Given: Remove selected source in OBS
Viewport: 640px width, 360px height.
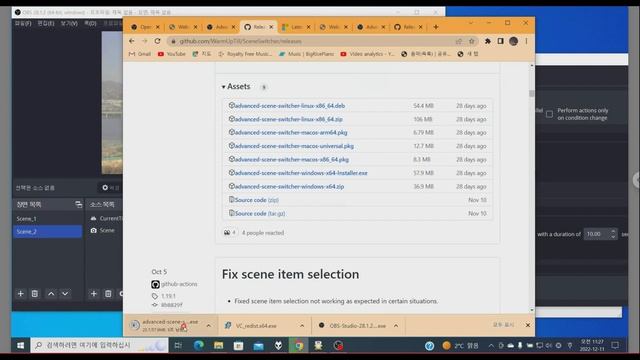Looking at the screenshot, I should [108, 293].
